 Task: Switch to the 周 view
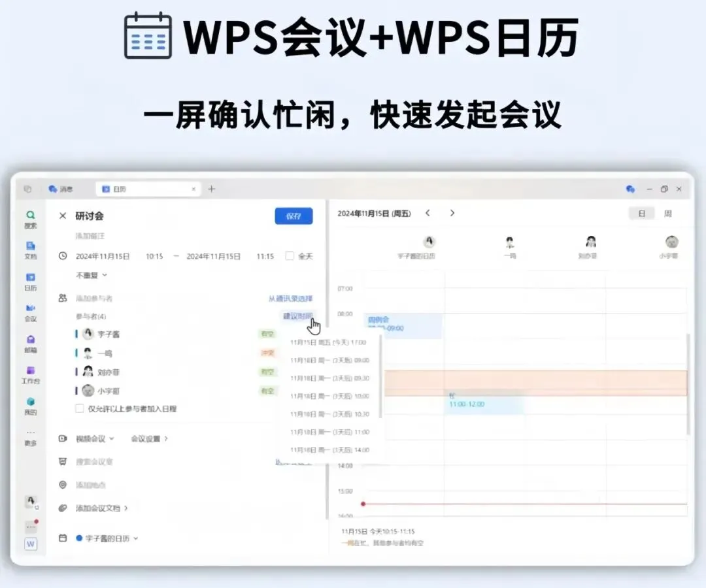pyautogui.click(x=667, y=214)
